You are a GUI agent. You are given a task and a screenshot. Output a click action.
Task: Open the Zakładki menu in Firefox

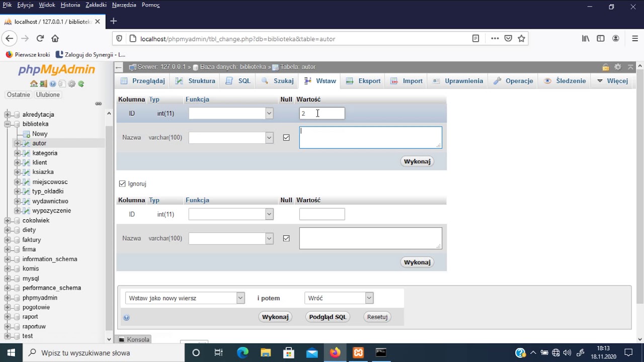(x=96, y=5)
